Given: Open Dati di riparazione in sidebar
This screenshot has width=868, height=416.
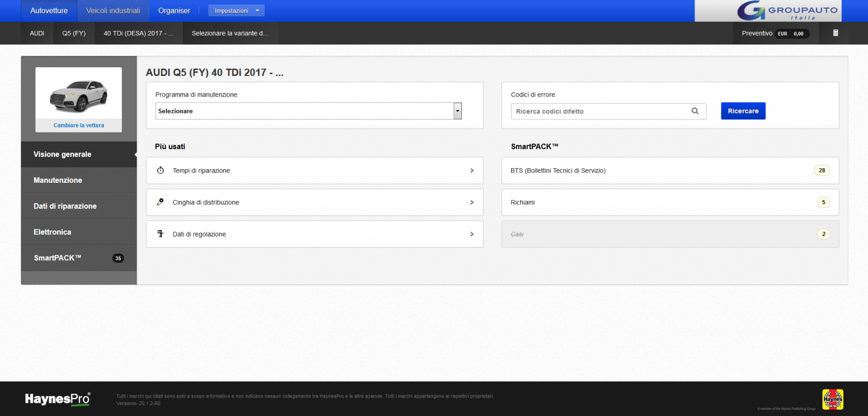Looking at the screenshot, I should pyautogui.click(x=79, y=206).
